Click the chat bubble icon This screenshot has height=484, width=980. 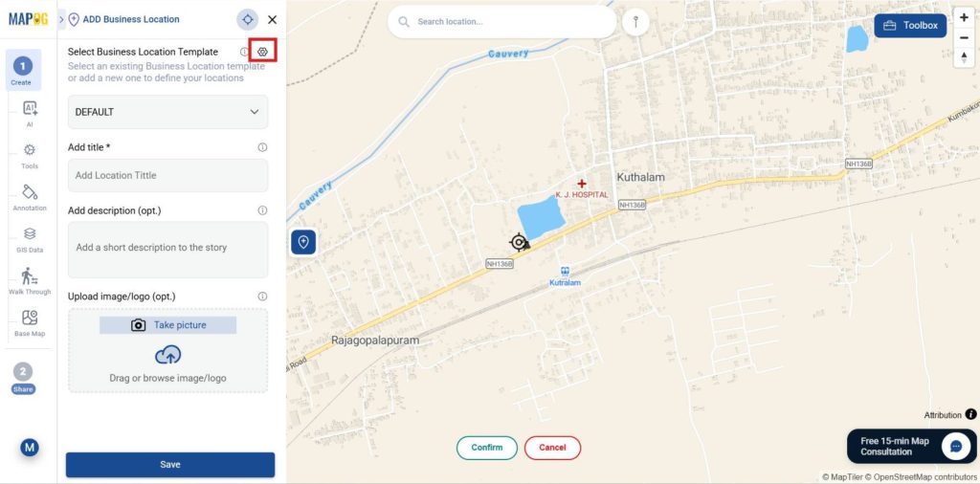pos(956,446)
